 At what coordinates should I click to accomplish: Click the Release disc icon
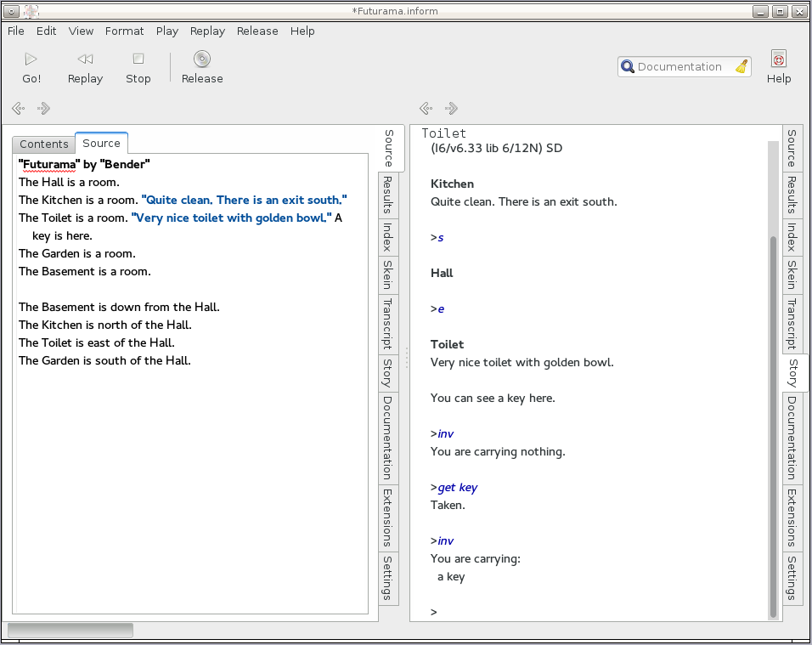(202, 59)
